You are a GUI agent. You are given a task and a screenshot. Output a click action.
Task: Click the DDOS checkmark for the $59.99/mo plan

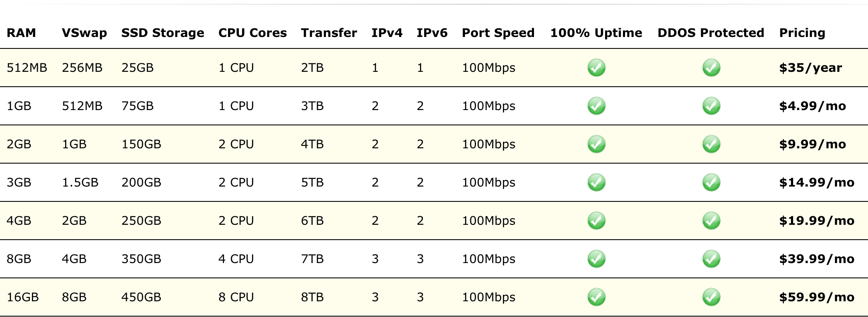(711, 297)
